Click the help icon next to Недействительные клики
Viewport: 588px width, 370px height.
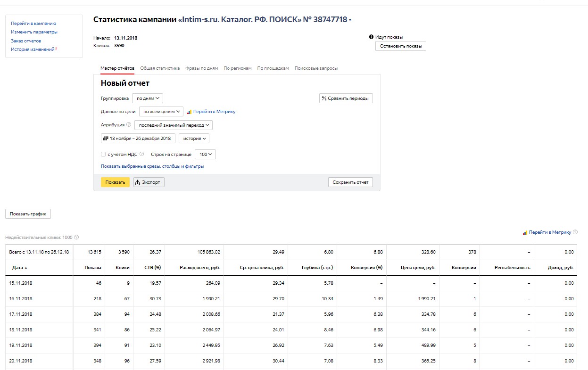(76, 238)
